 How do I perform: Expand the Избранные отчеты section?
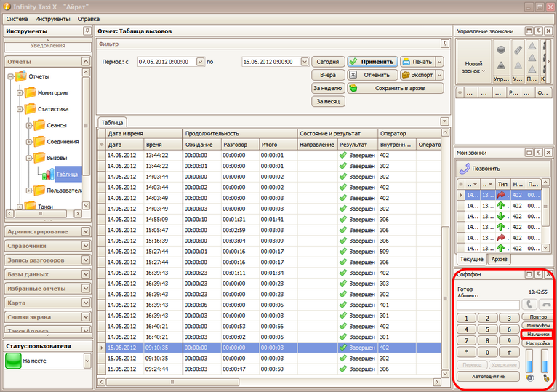[x=86, y=288]
